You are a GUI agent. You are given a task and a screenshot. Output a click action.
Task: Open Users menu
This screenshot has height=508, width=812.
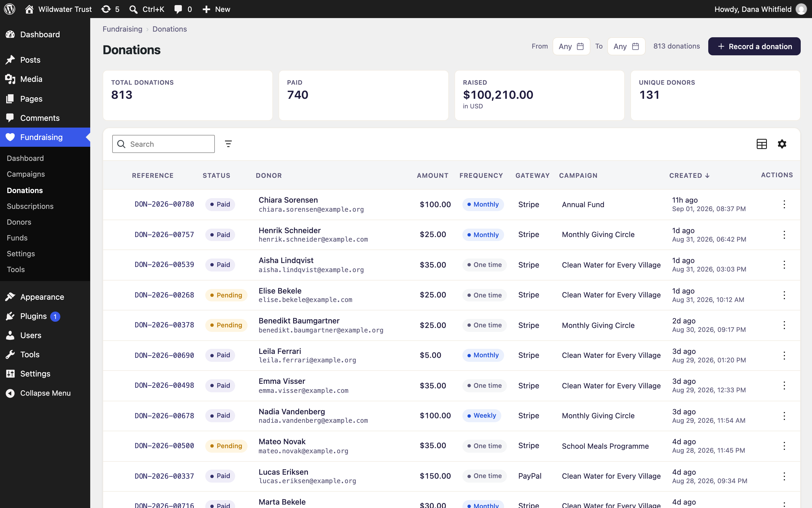(45, 335)
